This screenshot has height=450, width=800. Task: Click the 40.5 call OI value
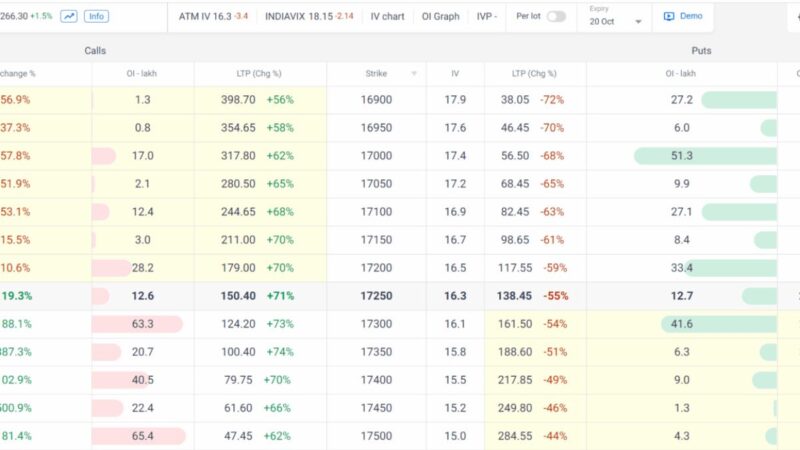pos(143,380)
